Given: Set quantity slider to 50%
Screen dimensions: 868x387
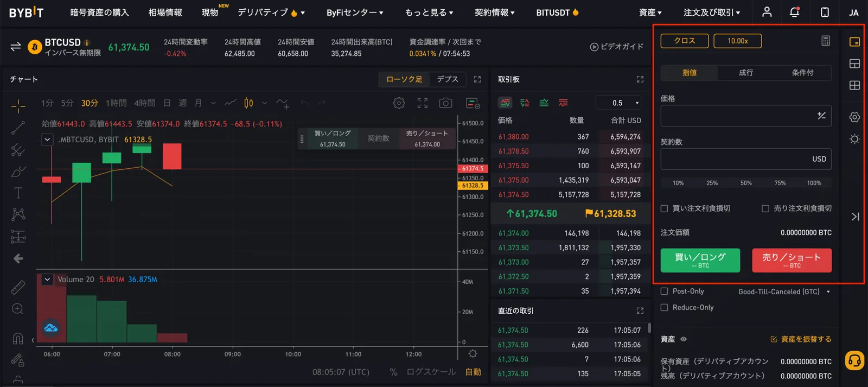Looking at the screenshot, I should (746, 183).
